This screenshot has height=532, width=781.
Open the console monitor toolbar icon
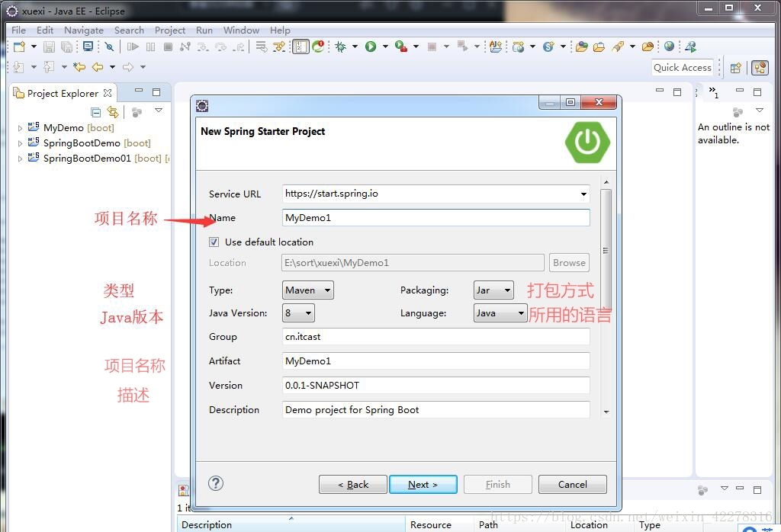88,46
